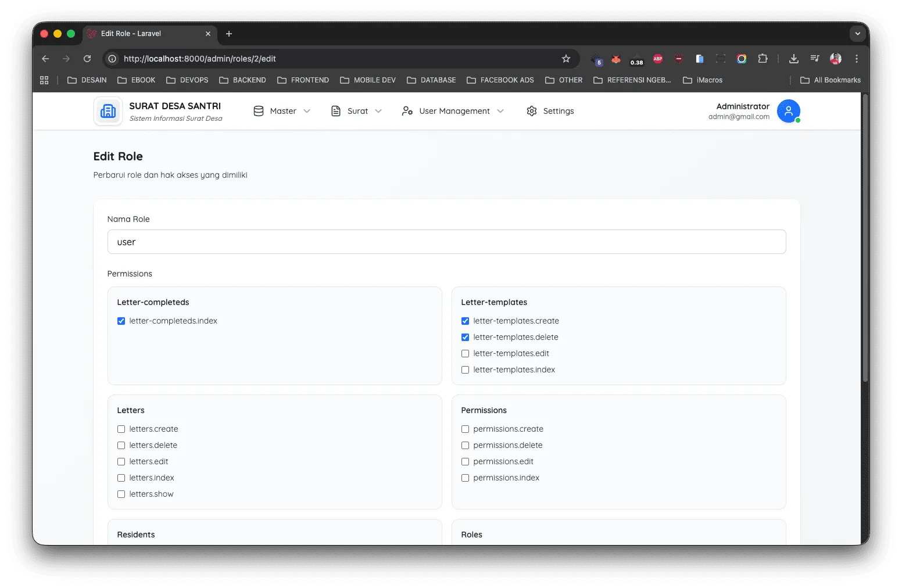The image size is (902, 588).
Task: Click the browser forward arrow
Action: (66, 59)
